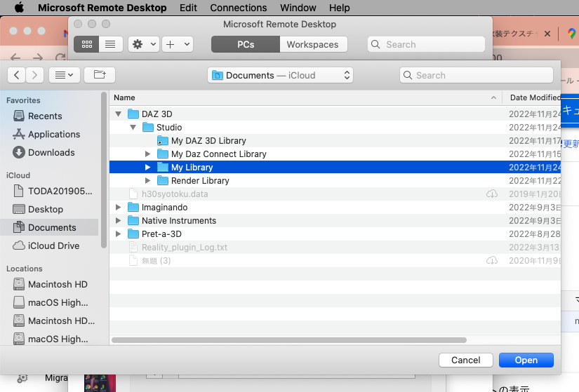Click the Apple menu icon
Viewport: 579px width, 392px height.
click(x=19, y=8)
